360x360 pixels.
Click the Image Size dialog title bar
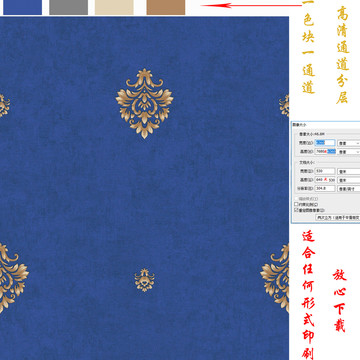tap(326, 125)
